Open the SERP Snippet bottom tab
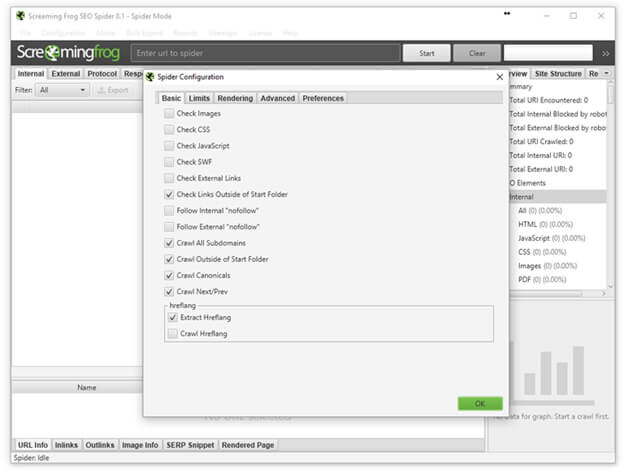This screenshot has height=470, width=624. pyautogui.click(x=190, y=445)
